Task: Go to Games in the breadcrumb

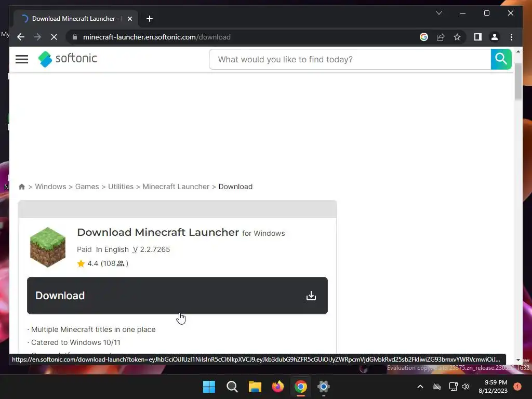Action: tap(87, 187)
